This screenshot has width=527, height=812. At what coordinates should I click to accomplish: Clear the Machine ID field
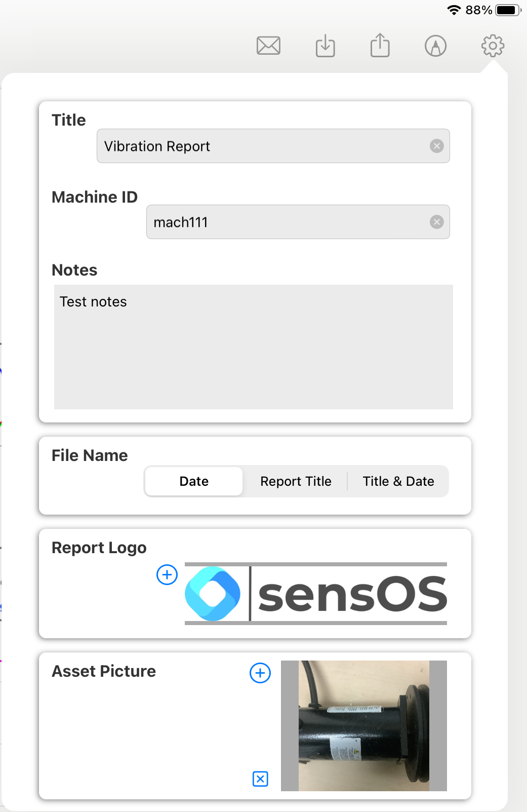tap(437, 222)
